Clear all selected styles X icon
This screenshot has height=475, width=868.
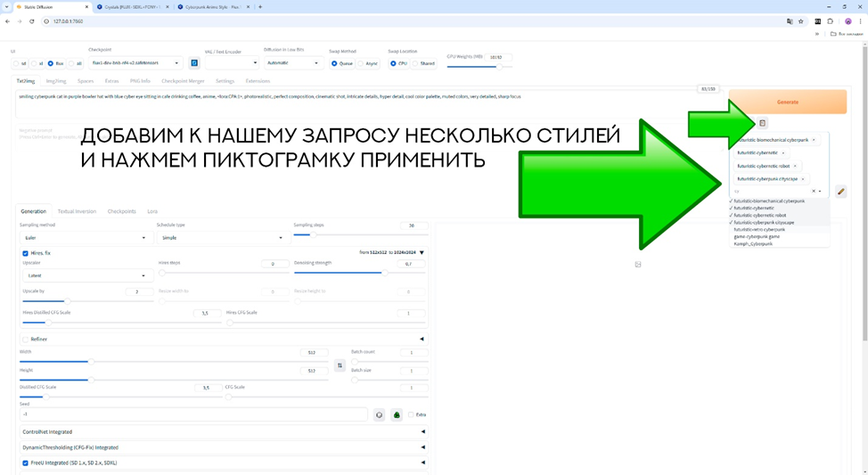pyautogui.click(x=814, y=191)
